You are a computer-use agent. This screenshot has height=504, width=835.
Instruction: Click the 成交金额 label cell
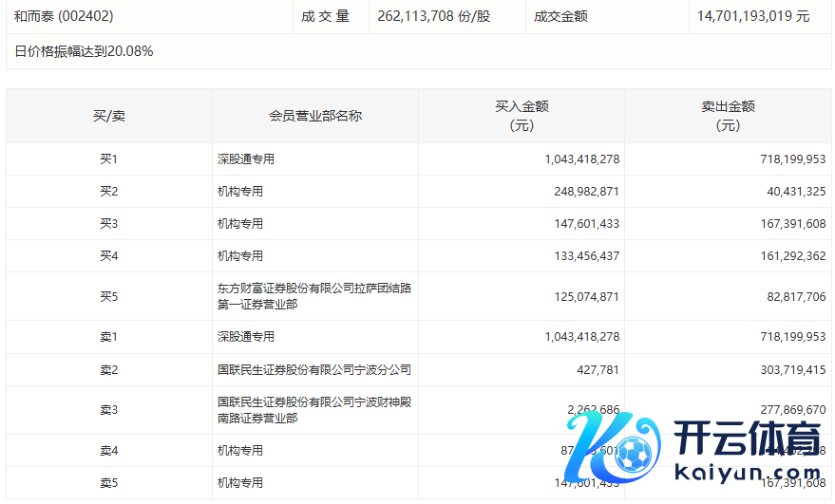(x=560, y=16)
